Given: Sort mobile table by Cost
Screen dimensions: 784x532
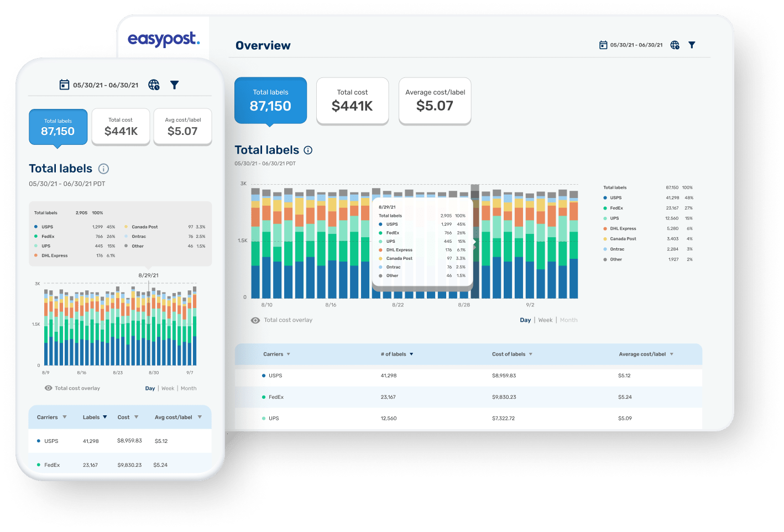Looking at the screenshot, I should 128,418.
